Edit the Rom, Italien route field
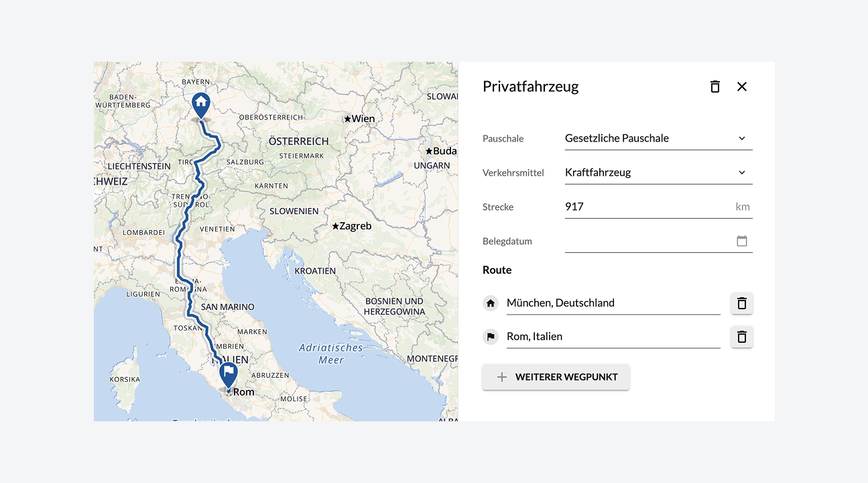This screenshot has height=483, width=868. click(613, 337)
